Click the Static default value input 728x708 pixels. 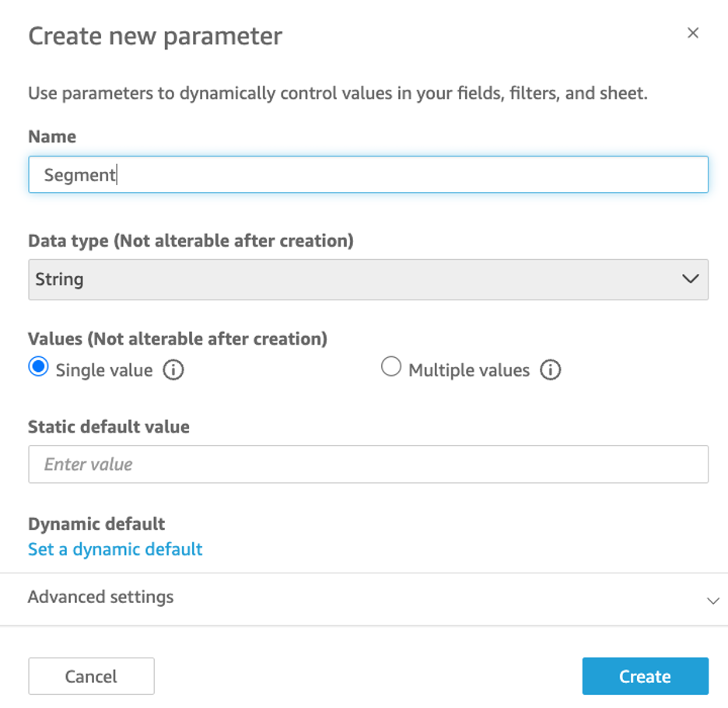[367, 464]
